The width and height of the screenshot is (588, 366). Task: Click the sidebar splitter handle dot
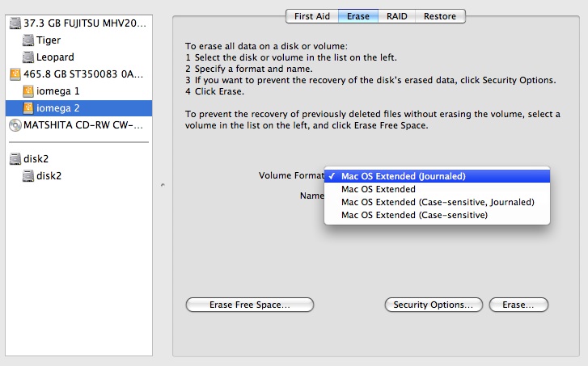[163, 185]
